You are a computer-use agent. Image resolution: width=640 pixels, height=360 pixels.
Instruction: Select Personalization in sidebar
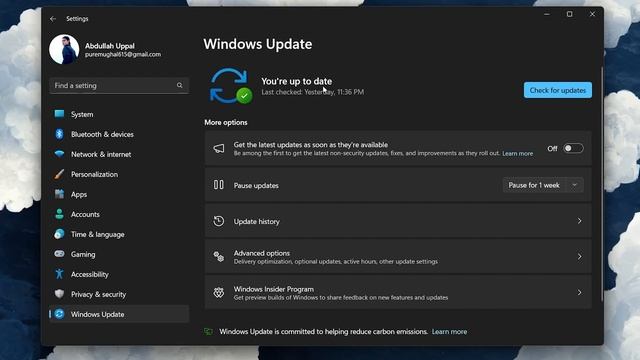pos(119,174)
